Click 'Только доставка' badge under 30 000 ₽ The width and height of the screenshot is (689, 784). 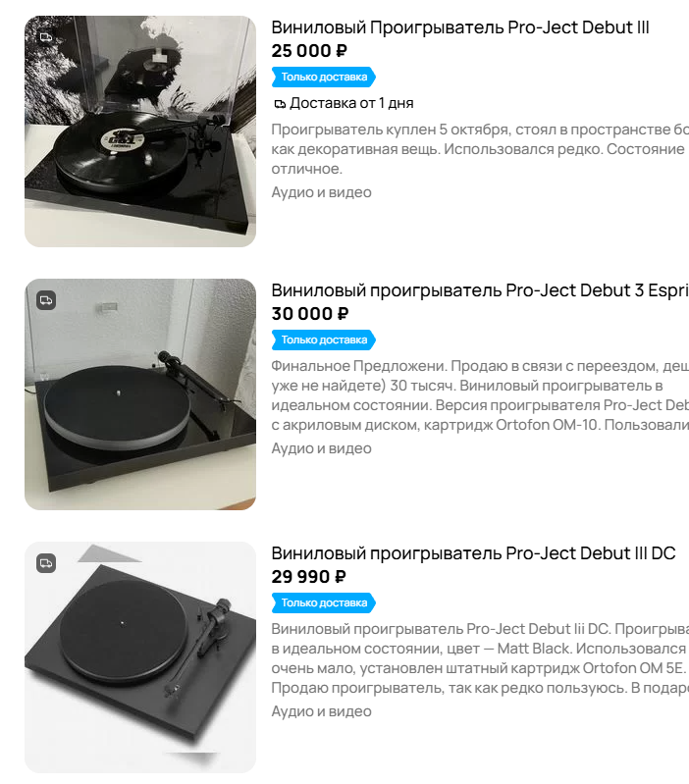[x=324, y=340]
